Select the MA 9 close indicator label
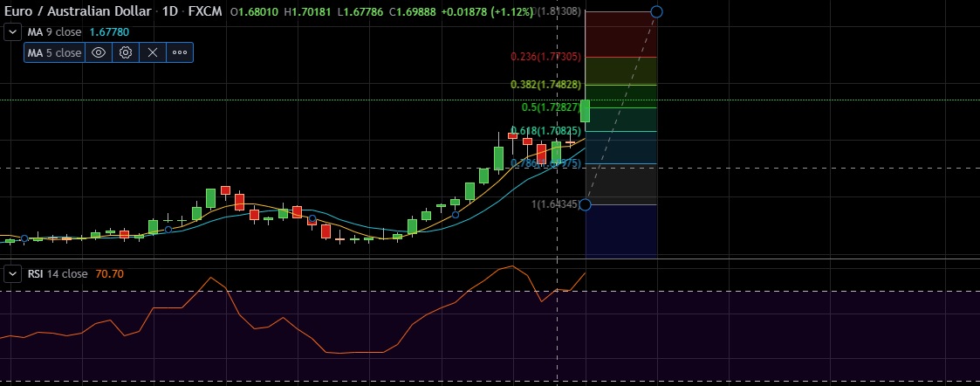The image size is (980, 386). 54,31
